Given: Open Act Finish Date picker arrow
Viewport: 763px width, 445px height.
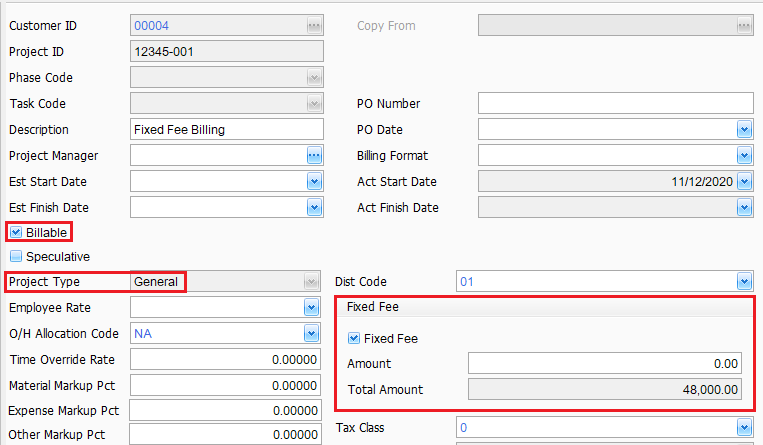Looking at the screenshot, I should click(745, 207).
